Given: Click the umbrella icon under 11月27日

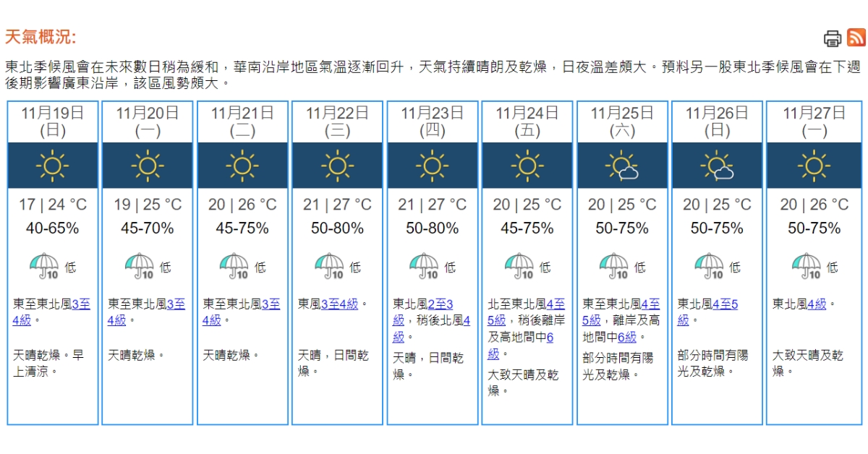Looking at the screenshot, I should [806, 265].
